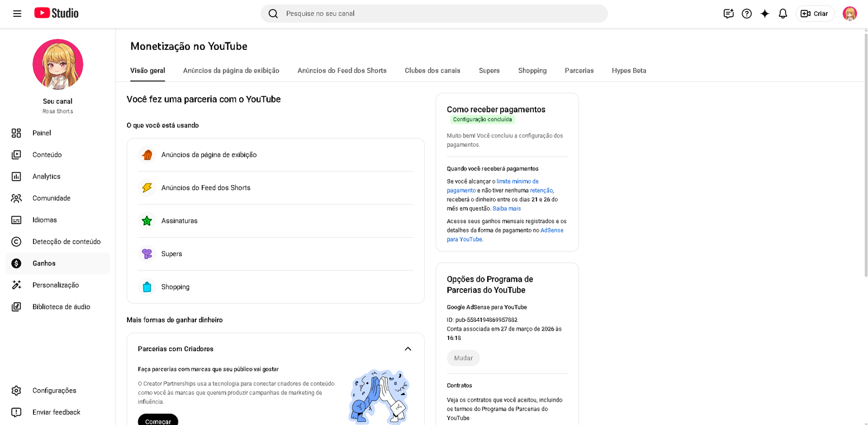The width and height of the screenshot is (868, 425).
Task: Open the AdSense para YouTube link
Action: [x=505, y=234]
